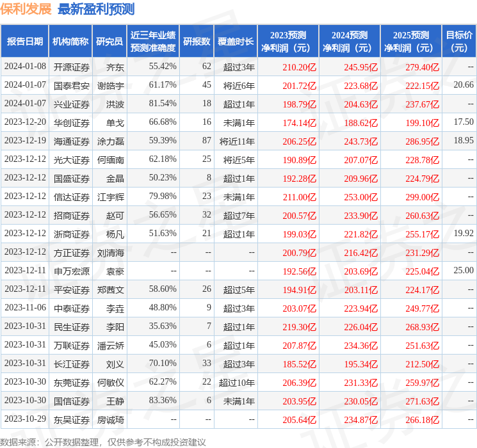Viewport: 477px width, 448px height.
Task: Click analyst name 何缅南
Action: tap(110, 159)
